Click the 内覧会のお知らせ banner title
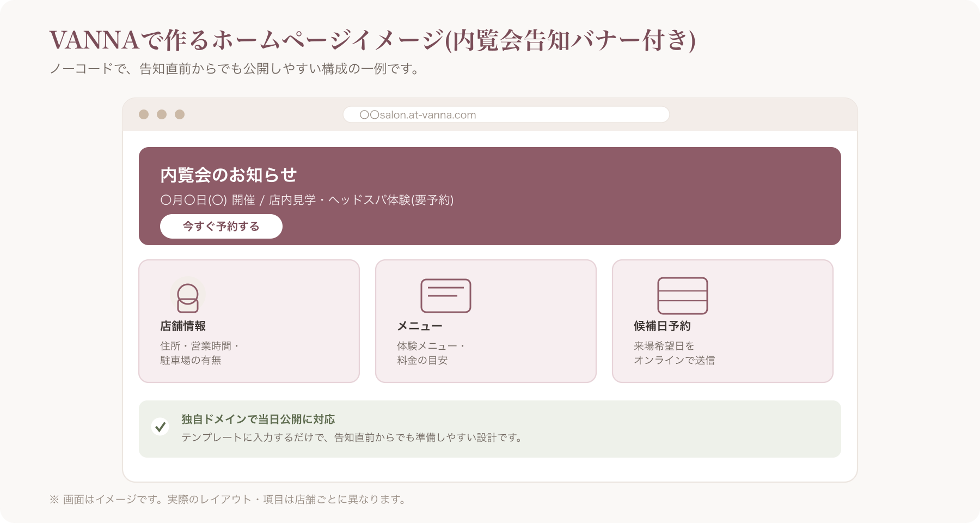This screenshot has height=523, width=980. point(229,175)
